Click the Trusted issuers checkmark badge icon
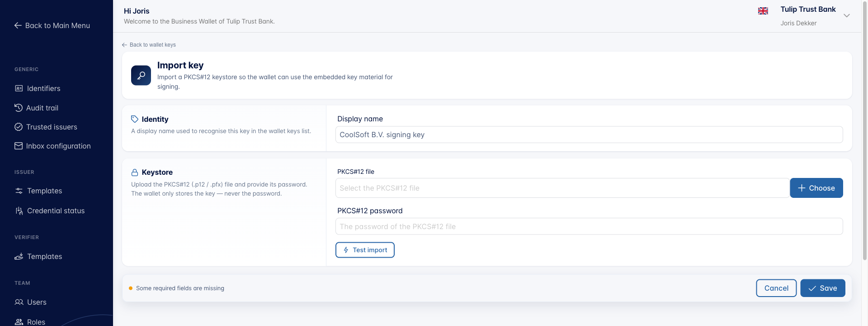This screenshot has height=326, width=868. pyautogui.click(x=19, y=127)
